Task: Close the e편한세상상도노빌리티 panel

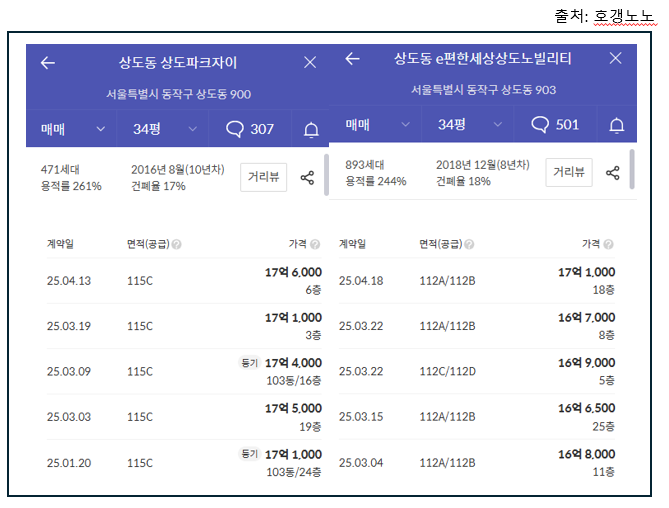Action: click(615, 58)
